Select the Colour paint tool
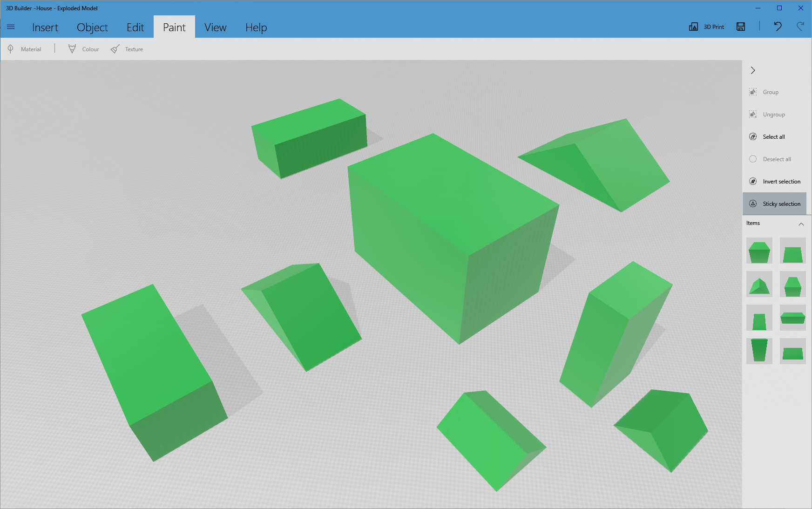 [83, 49]
